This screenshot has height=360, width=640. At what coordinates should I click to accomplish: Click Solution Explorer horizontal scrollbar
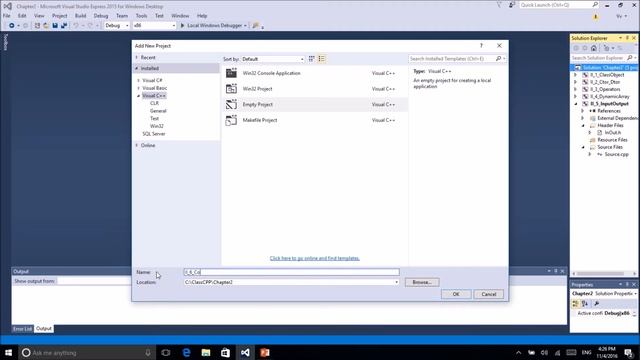point(601,273)
